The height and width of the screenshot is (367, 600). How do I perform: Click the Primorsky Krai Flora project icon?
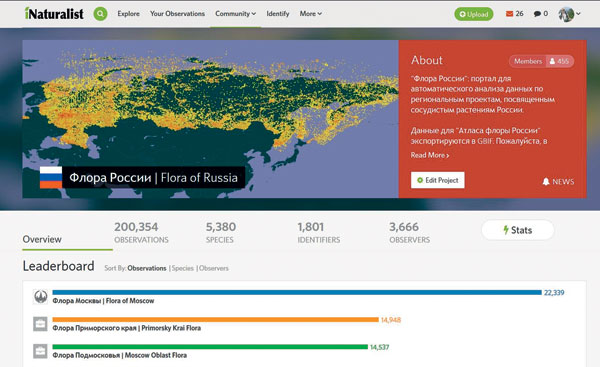(x=41, y=324)
